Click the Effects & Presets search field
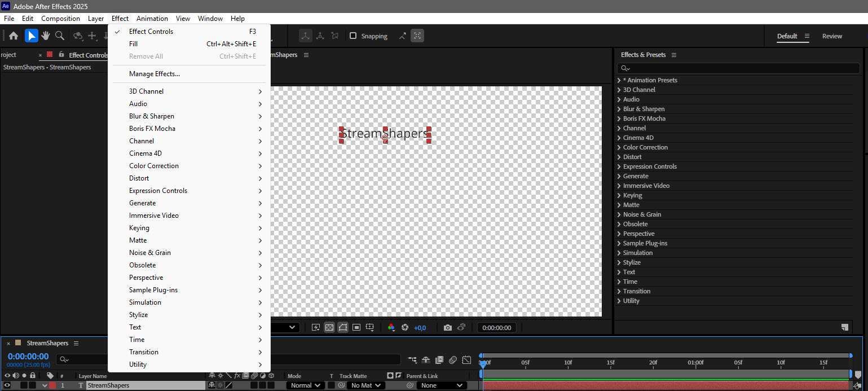This screenshot has height=391, width=868. point(738,68)
